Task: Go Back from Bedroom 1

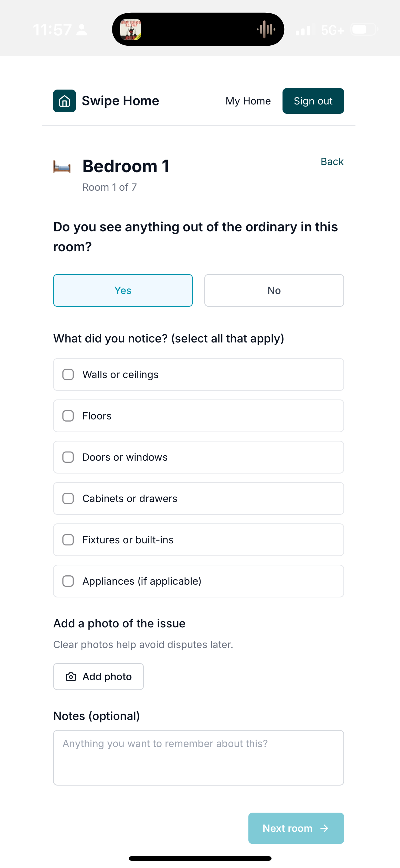Action: pyautogui.click(x=332, y=162)
